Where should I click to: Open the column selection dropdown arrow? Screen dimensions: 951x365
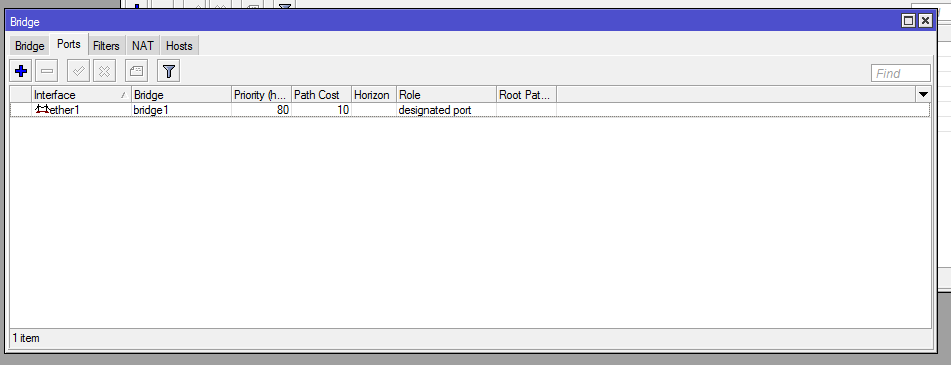[x=923, y=95]
